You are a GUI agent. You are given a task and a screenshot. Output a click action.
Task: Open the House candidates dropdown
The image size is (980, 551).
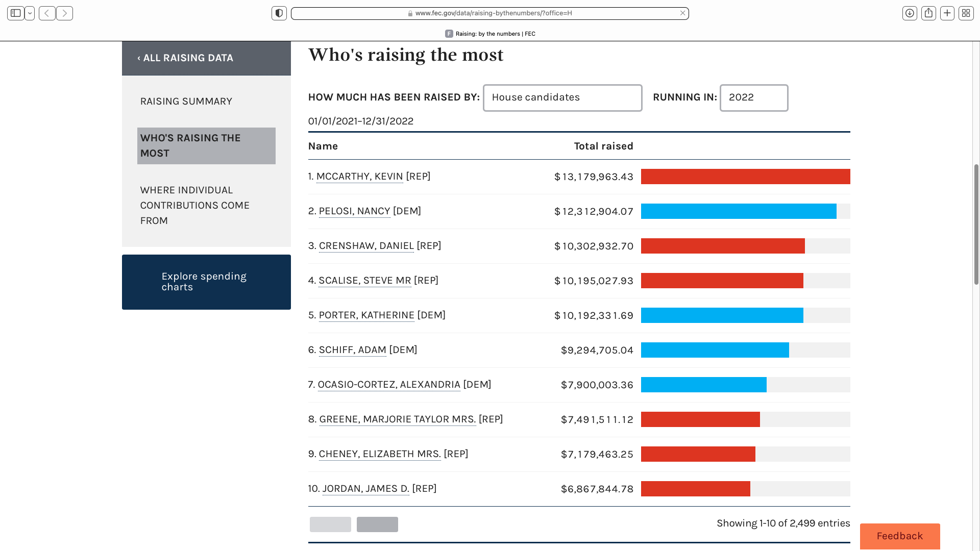(562, 98)
